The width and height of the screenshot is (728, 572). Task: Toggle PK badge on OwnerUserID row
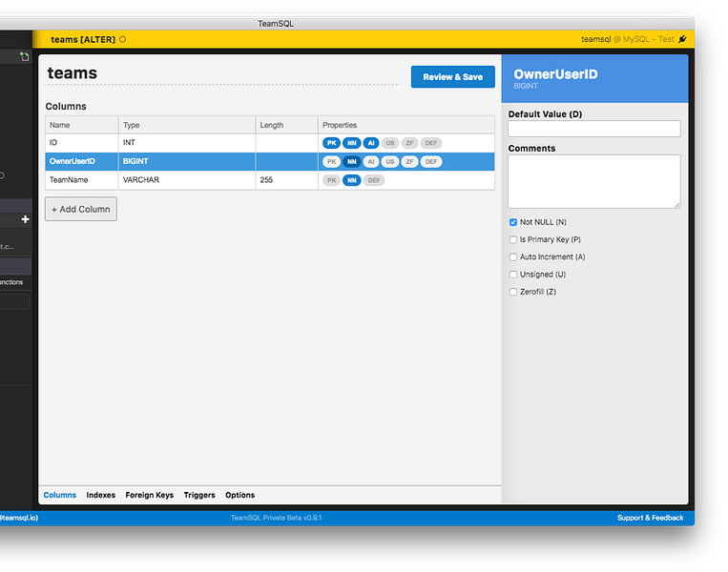[x=331, y=161]
